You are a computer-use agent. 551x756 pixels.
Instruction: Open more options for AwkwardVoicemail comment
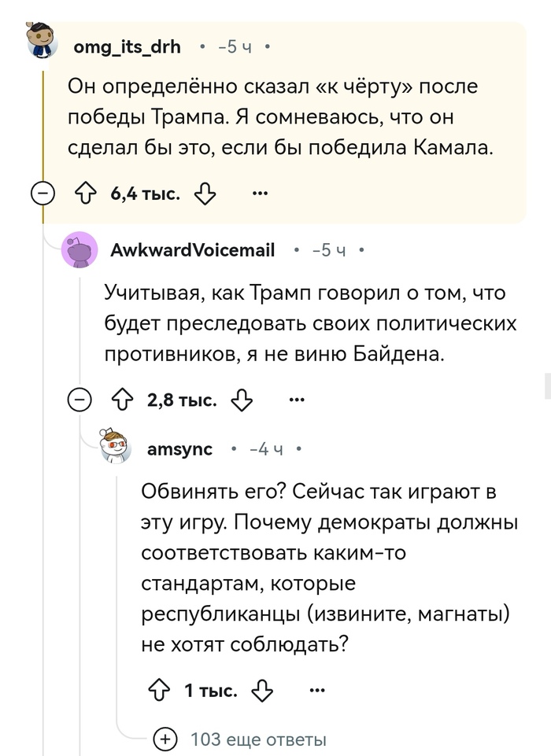click(x=297, y=400)
